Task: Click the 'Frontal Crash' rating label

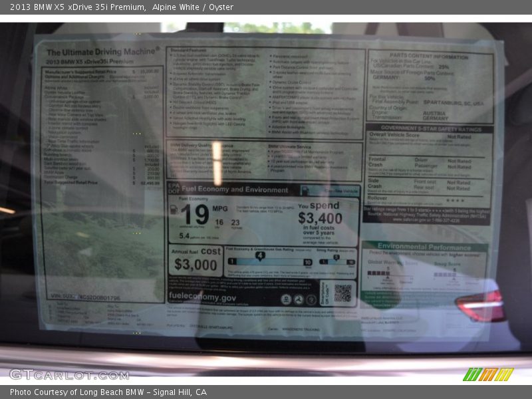Action: tap(377, 162)
